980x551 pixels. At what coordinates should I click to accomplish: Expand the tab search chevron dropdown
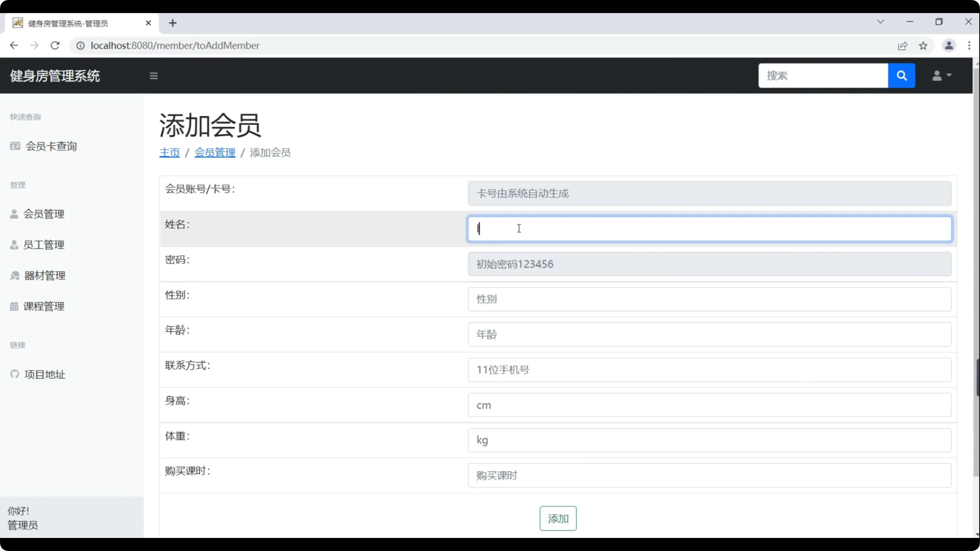pyautogui.click(x=880, y=22)
